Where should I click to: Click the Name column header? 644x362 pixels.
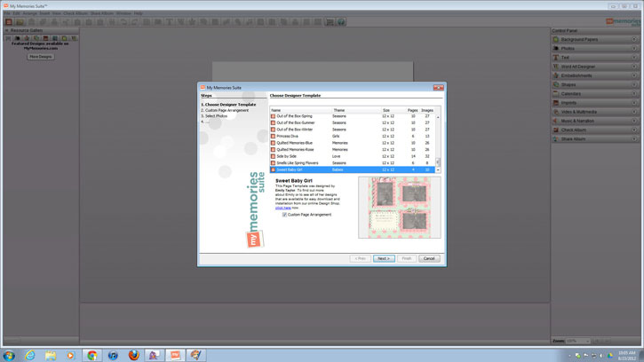(x=300, y=110)
